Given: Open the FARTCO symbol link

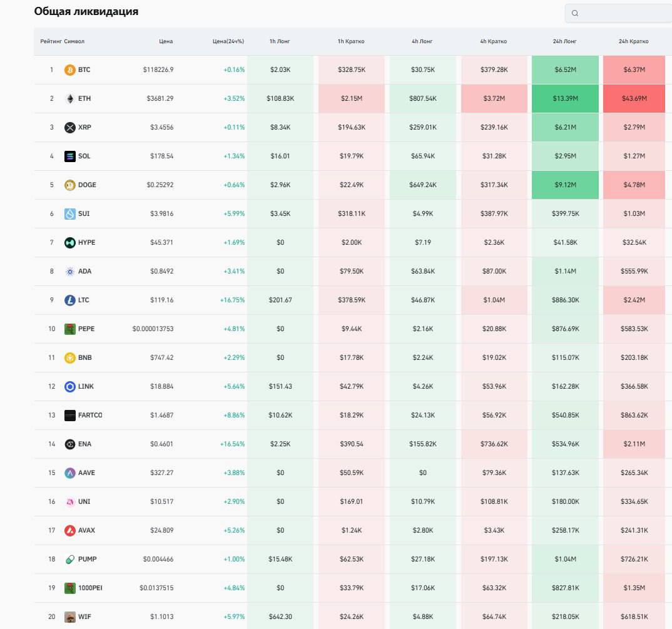Looking at the screenshot, I should point(90,415).
